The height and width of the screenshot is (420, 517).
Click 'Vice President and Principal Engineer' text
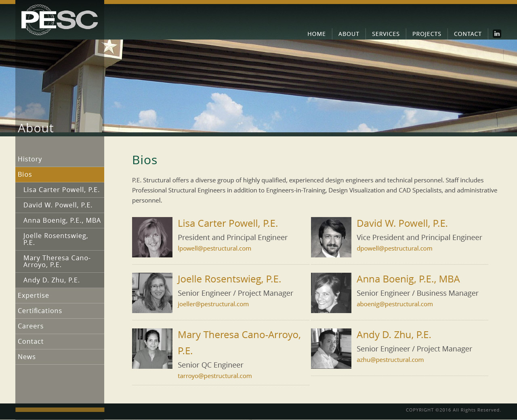[419, 238]
